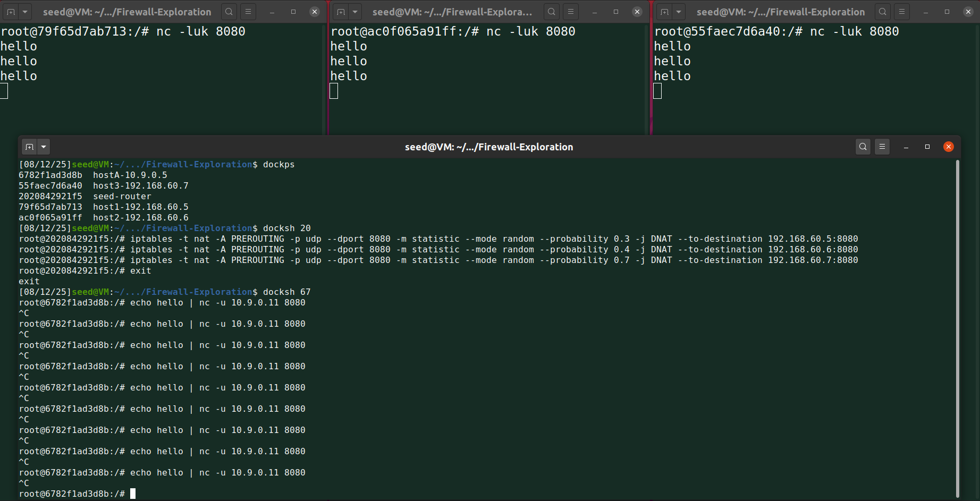Screen dimensions: 980x501
Task: Open hamburger menu in root@ac0f065a91ff terminal window
Action: [x=571, y=12]
